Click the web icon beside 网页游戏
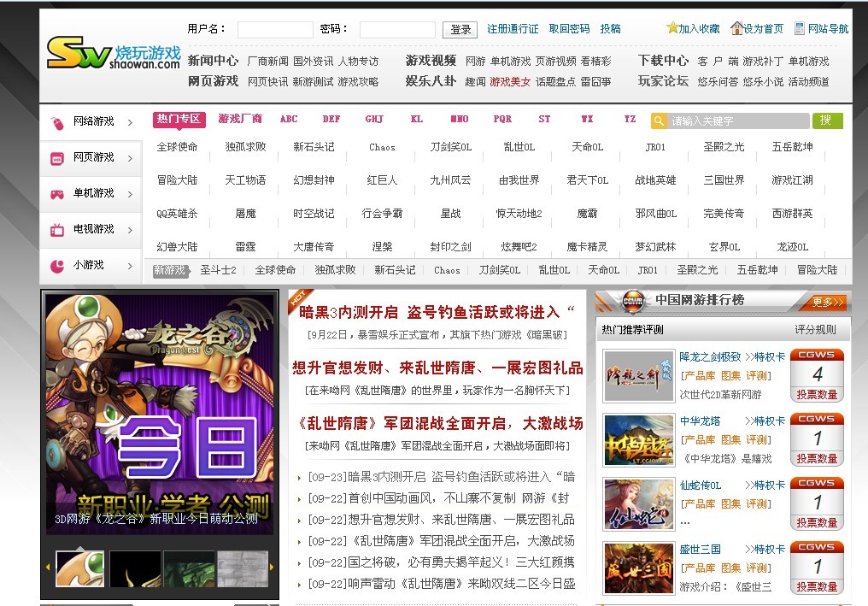The image size is (868, 606). click(57, 159)
